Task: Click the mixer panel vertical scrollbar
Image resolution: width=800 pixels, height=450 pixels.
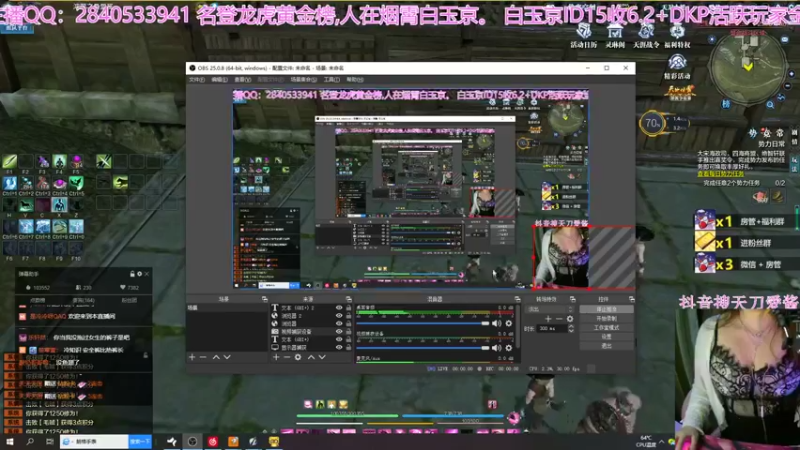Action: 517,327
